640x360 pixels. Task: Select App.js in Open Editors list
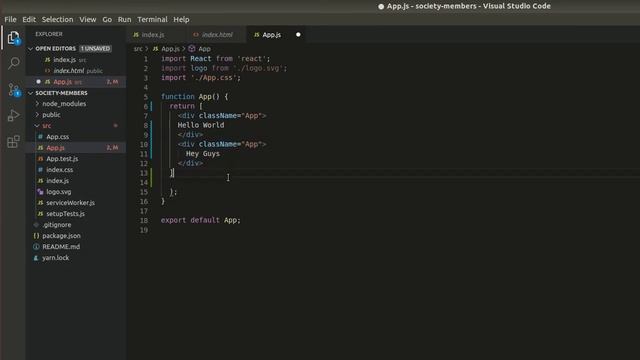click(x=76, y=82)
